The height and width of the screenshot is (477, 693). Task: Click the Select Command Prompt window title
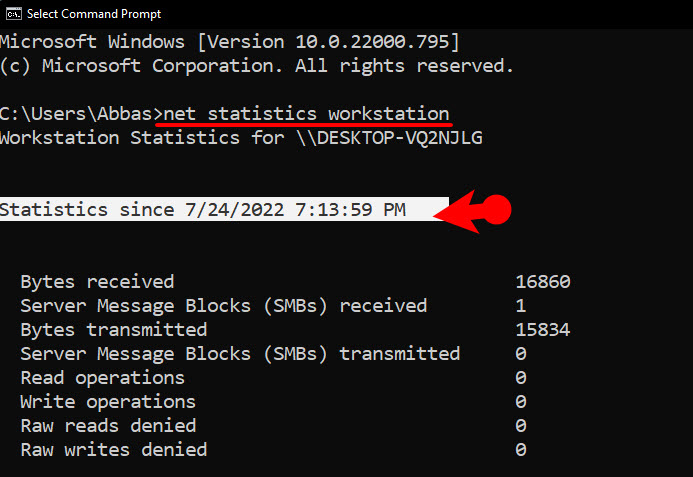click(x=94, y=14)
